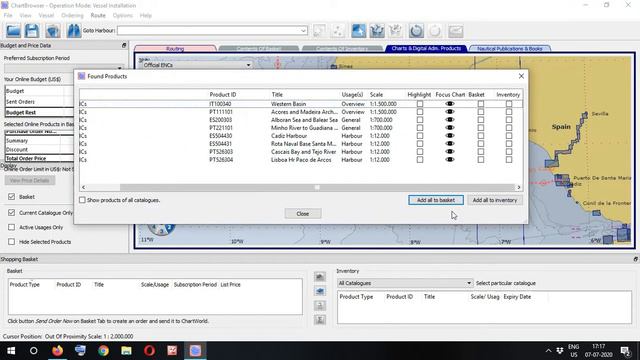The height and width of the screenshot is (360, 640).
Task: Undock the Budget and Price Data panel
Action: pos(124,45)
